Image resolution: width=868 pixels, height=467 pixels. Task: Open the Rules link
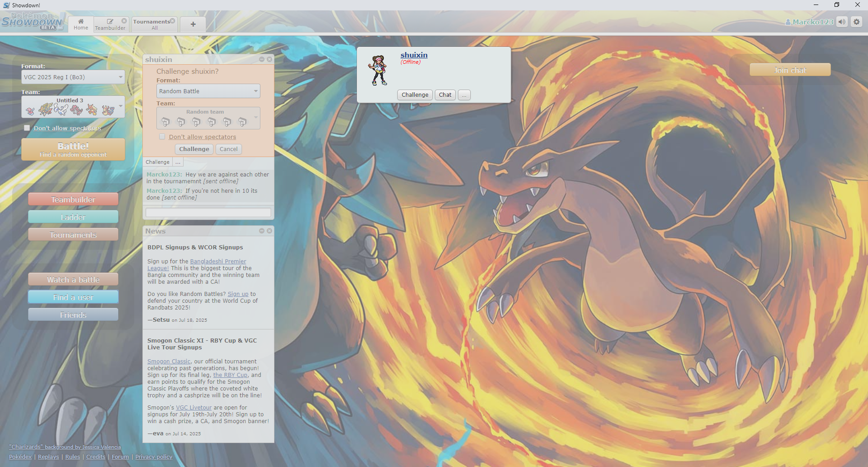(72, 457)
